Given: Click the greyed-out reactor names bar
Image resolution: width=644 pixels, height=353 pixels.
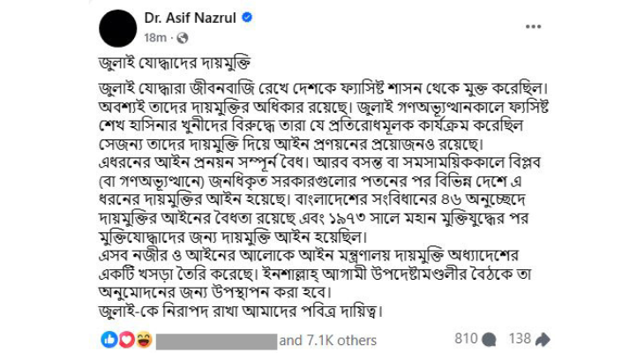Looking at the screenshot, I should coord(215,340).
